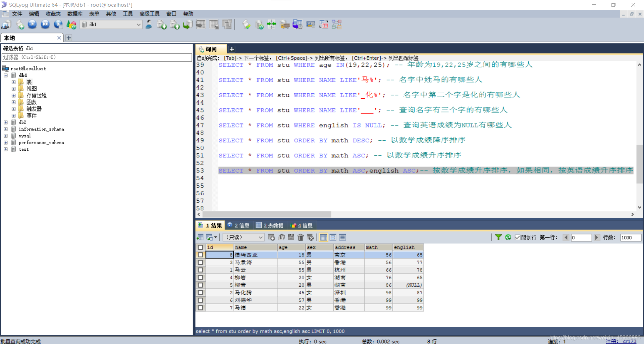Expand the information_schema database node
Image resolution: width=644 pixels, height=344 pixels.
(x=6, y=129)
